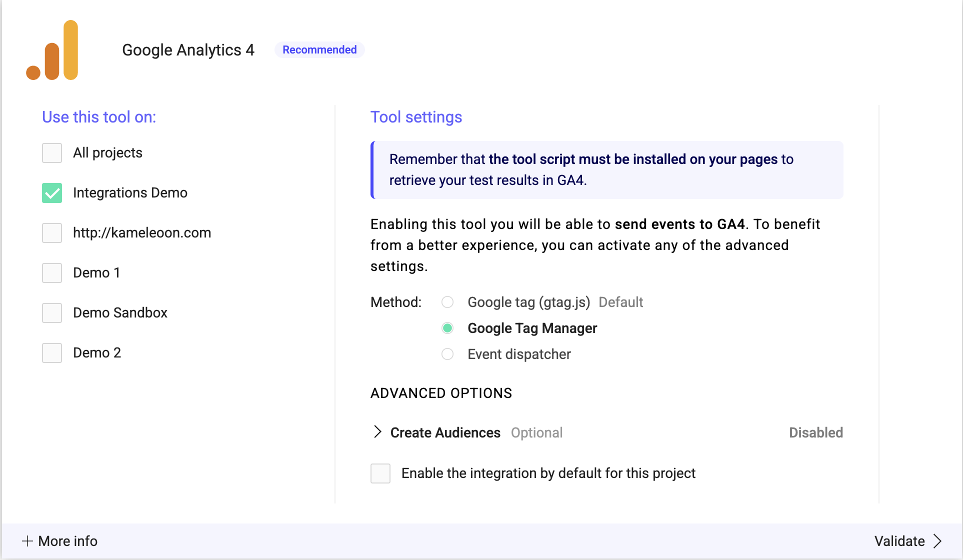This screenshot has width=963, height=560.
Task: Expand the Create Audiences chevron
Action: (x=377, y=432)
